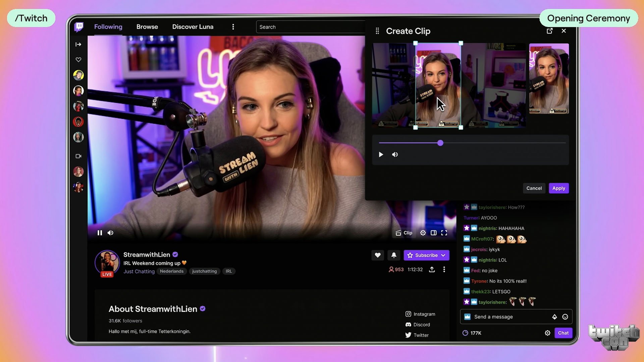
Task: Open the Twitch home logo
Action: (x=79, y=26)
